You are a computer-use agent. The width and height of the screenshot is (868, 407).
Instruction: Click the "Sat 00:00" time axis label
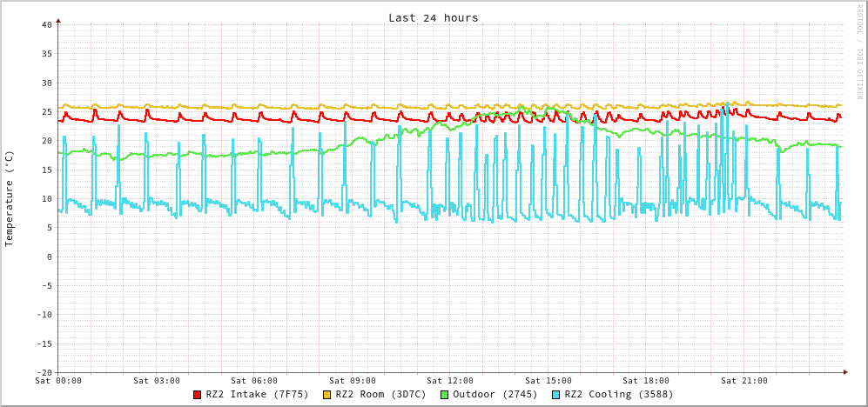point(58,381)
